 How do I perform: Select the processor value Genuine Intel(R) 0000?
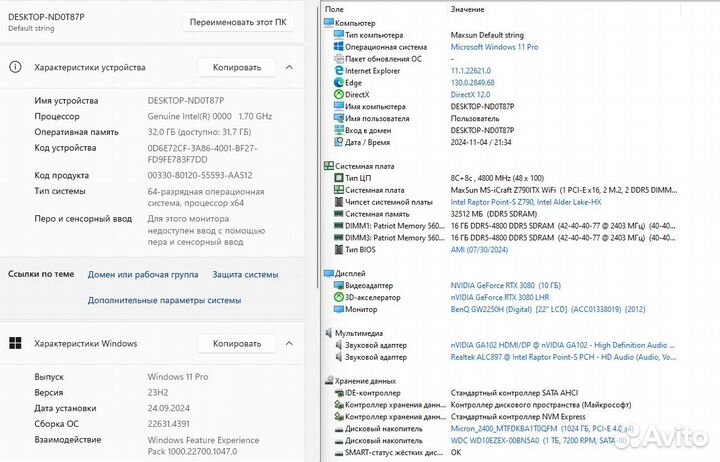click(x=210, y=116)
